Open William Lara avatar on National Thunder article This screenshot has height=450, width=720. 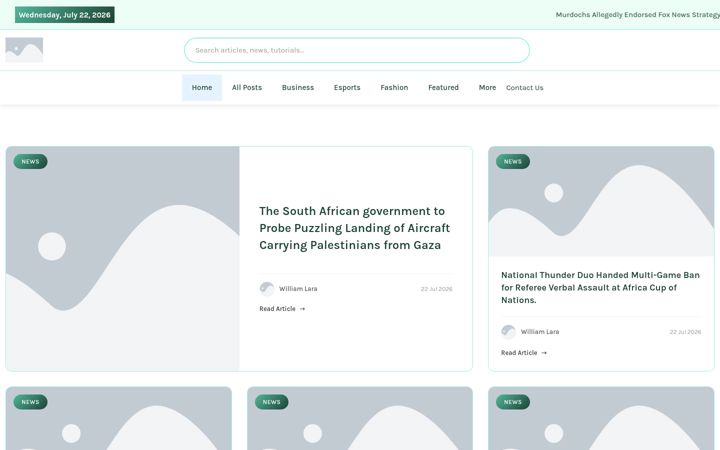point(508,332)
